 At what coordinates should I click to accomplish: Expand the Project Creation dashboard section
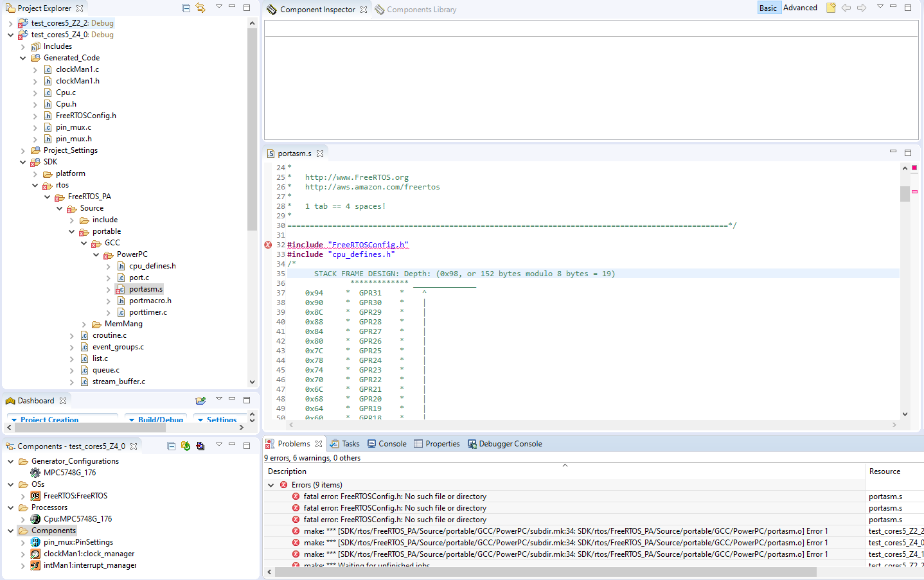(45, 419)
